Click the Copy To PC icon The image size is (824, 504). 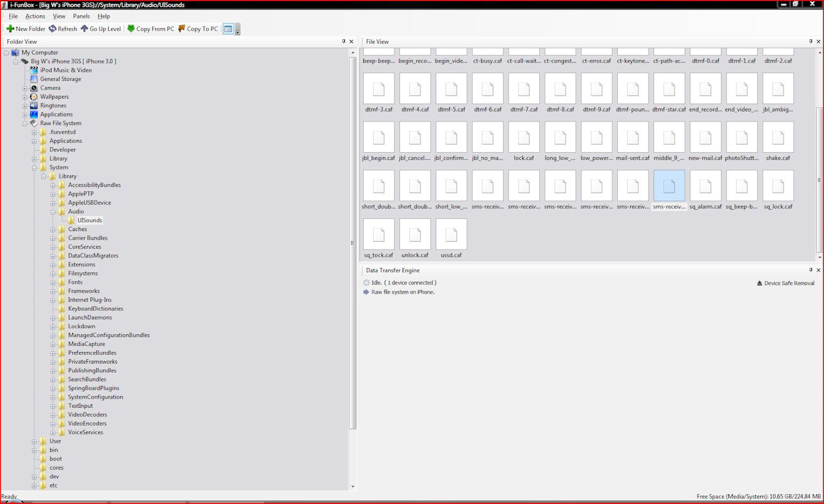click(x=182, y=29)
